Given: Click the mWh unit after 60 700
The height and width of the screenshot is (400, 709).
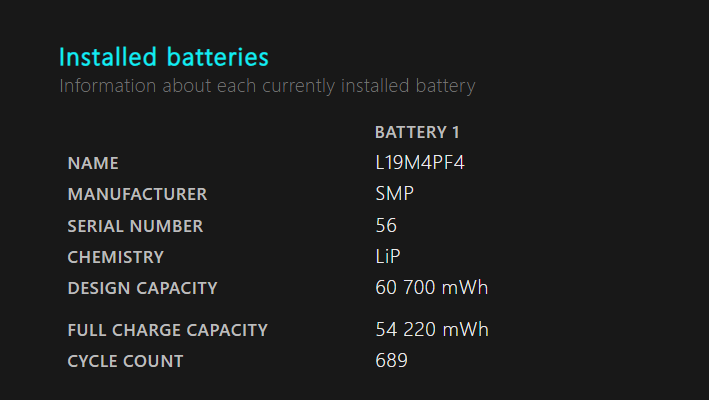Looking at the screenshot, I should click(467, 288).
